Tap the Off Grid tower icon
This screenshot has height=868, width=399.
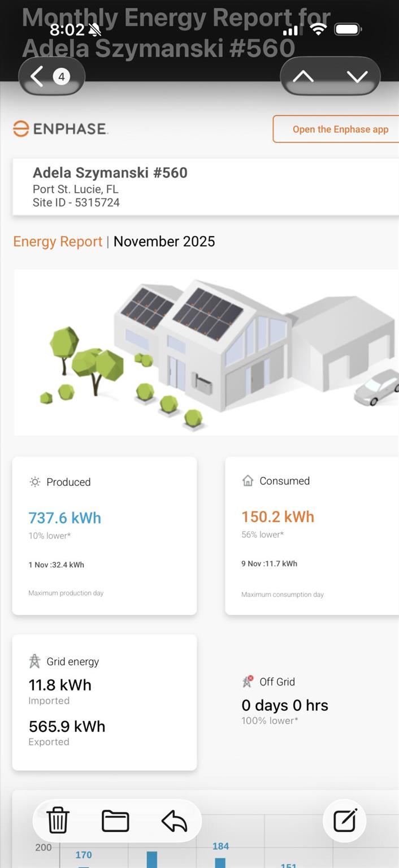248,682
